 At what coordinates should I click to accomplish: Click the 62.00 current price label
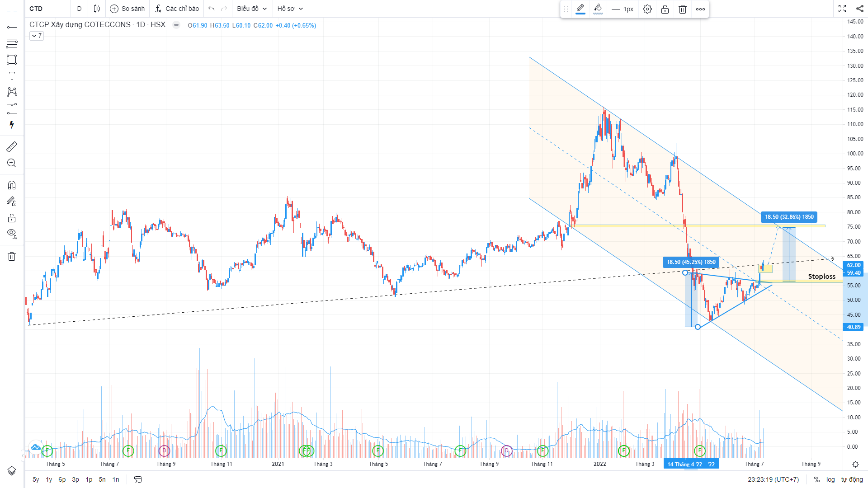pyautogui.click(x=854, y=265)
